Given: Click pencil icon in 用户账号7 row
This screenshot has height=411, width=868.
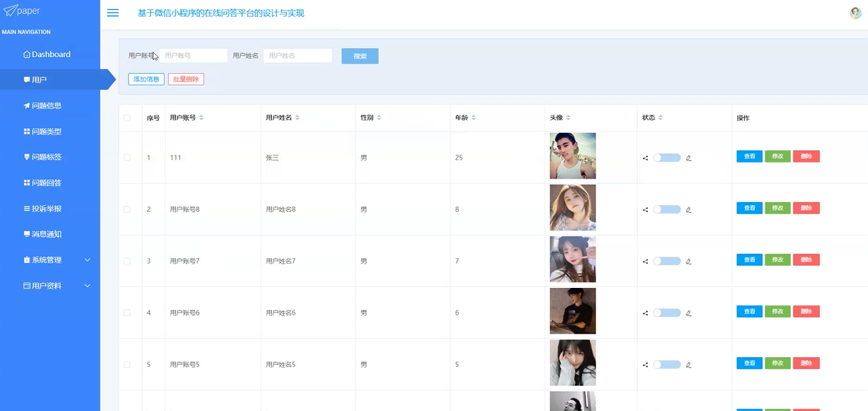Looking at the screenshot, I should [689, 261].
